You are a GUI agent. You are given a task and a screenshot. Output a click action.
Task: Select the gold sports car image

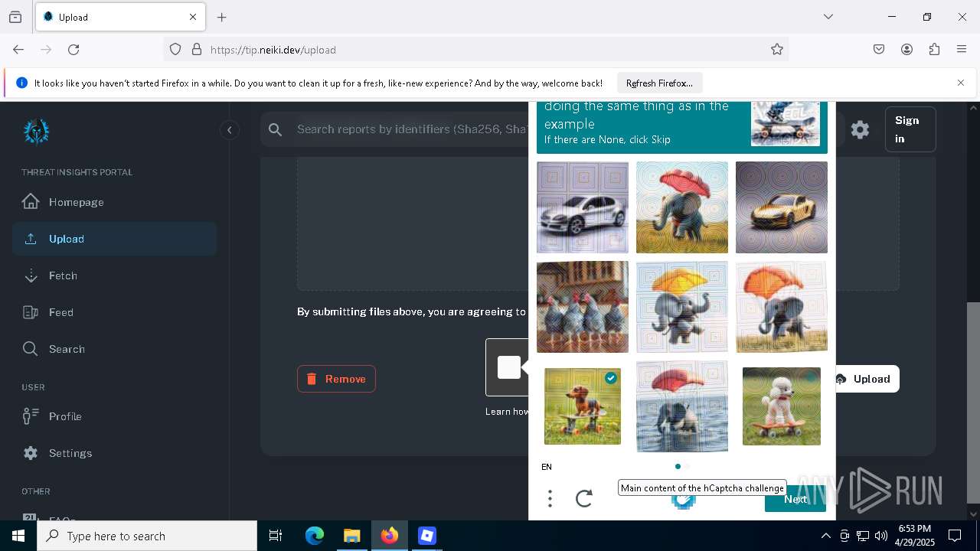coord(782,207)
